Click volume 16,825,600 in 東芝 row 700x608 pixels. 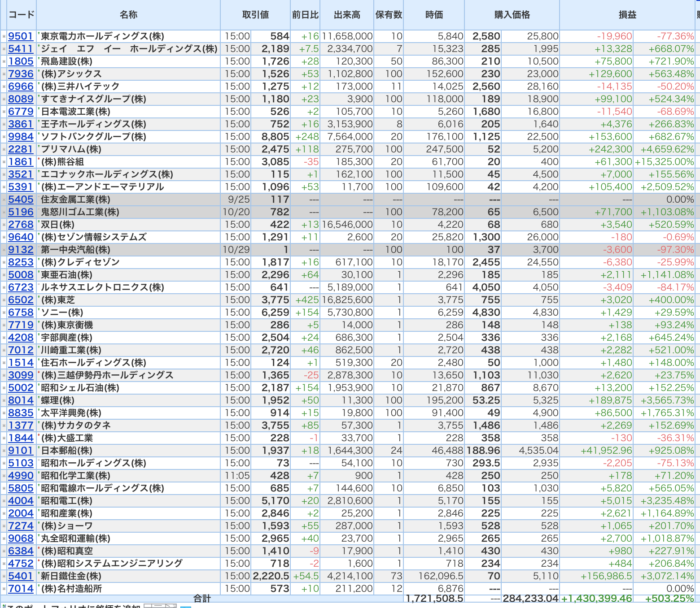pos(347,300)
